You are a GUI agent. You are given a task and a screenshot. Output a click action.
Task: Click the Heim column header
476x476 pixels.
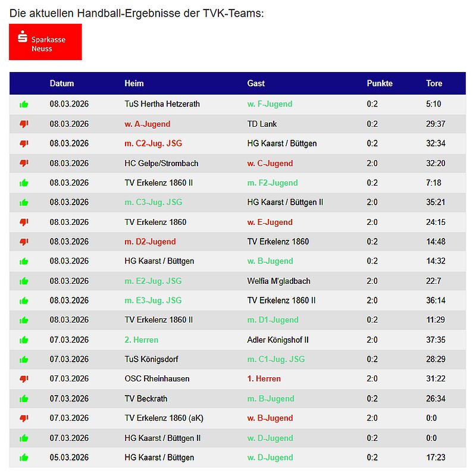pos(134,83)
